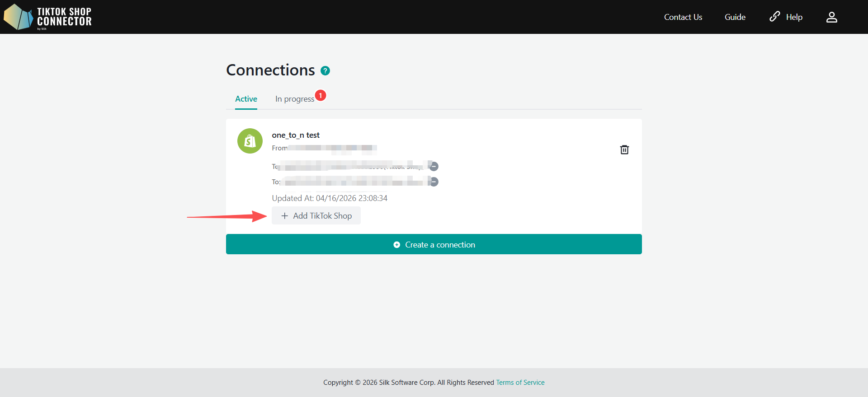Click the question mark icon next to Connections
This screenshot has height=397, width=868.
[325, 71]
